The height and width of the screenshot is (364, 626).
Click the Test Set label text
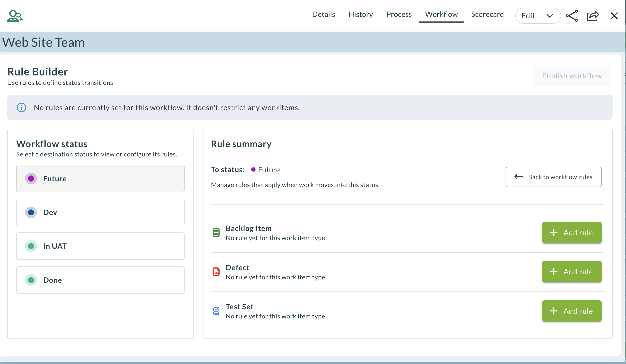tap(239, 307)
